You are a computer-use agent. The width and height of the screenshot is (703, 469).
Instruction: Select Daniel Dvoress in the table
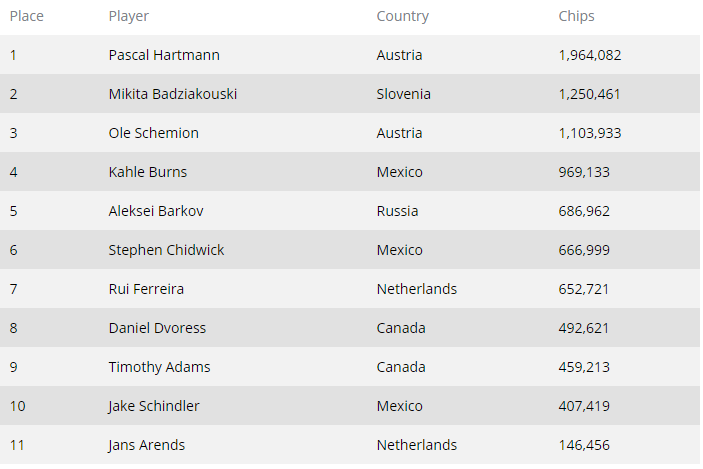click(x=157, y=328)
